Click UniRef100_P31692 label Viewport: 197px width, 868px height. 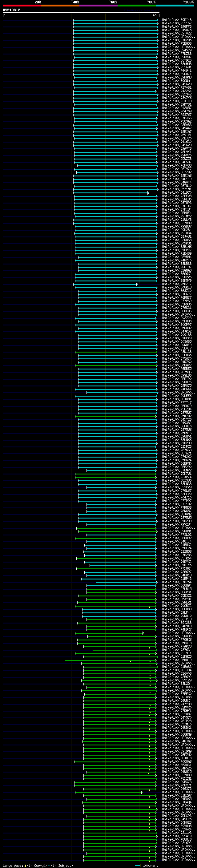pyautogui.click(x=177, y=843)
